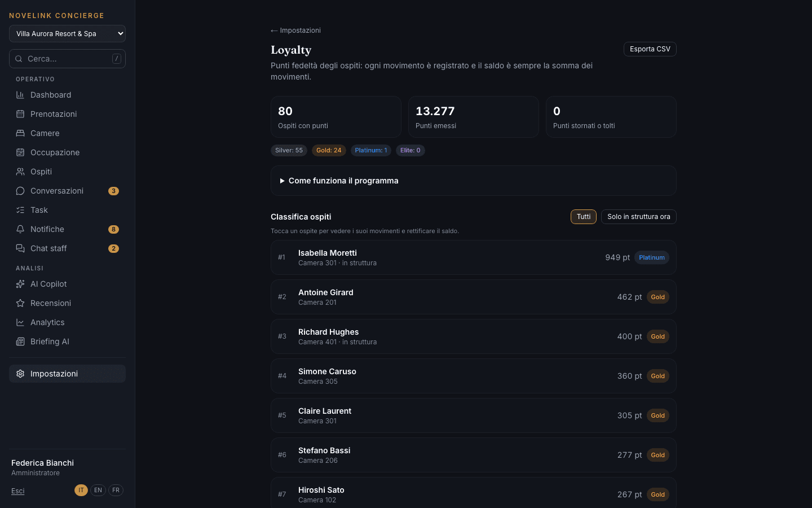812x508 pixels.
Task: Click the Elite: 0 tier chip
Action: pyautogui.click(x=411, y=150)
